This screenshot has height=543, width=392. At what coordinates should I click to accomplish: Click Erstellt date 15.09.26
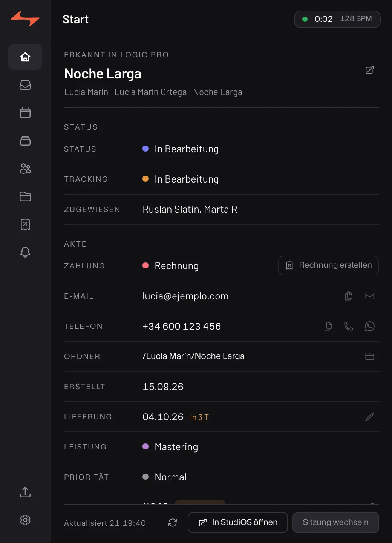[x=163, y=387]
